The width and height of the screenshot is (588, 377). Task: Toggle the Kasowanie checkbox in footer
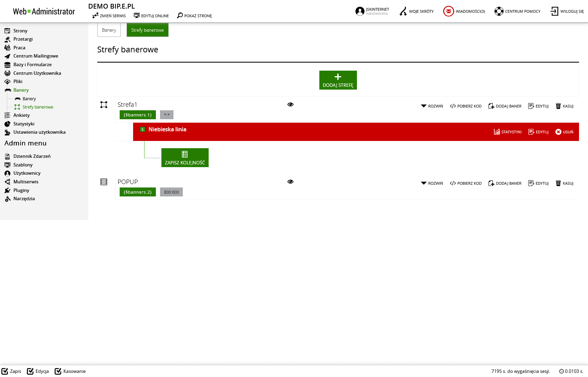58,371
